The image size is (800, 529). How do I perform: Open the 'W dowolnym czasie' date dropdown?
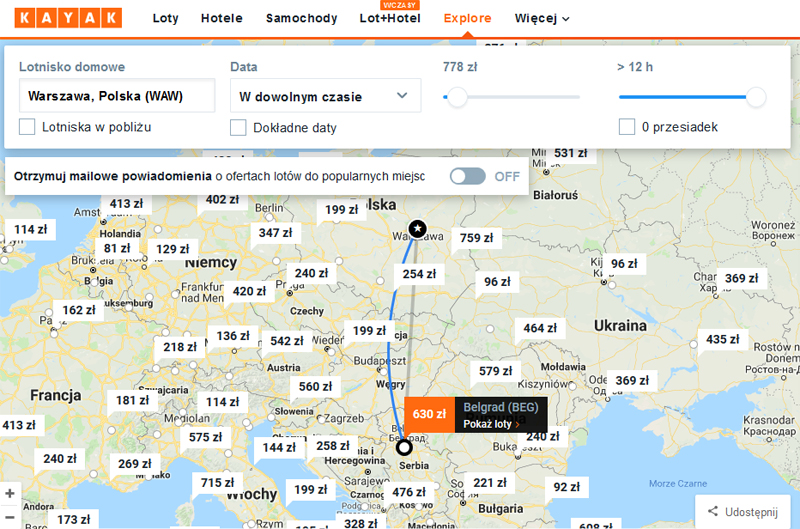(326, 96)
